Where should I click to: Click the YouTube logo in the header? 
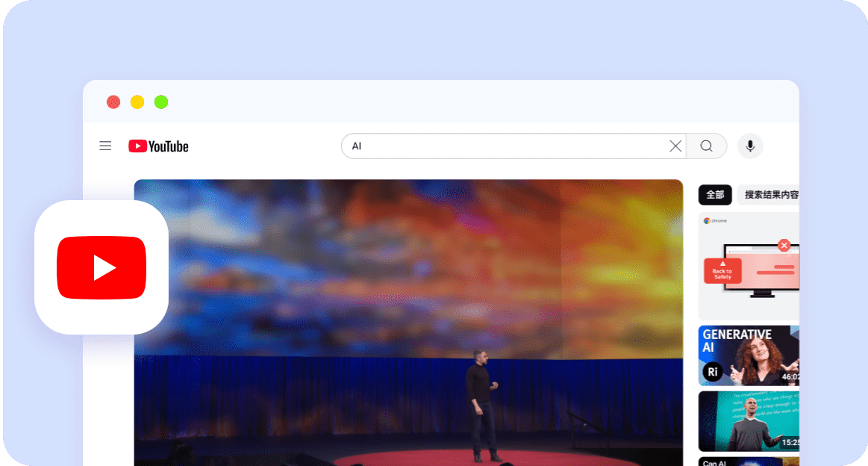tap(158, 146)
